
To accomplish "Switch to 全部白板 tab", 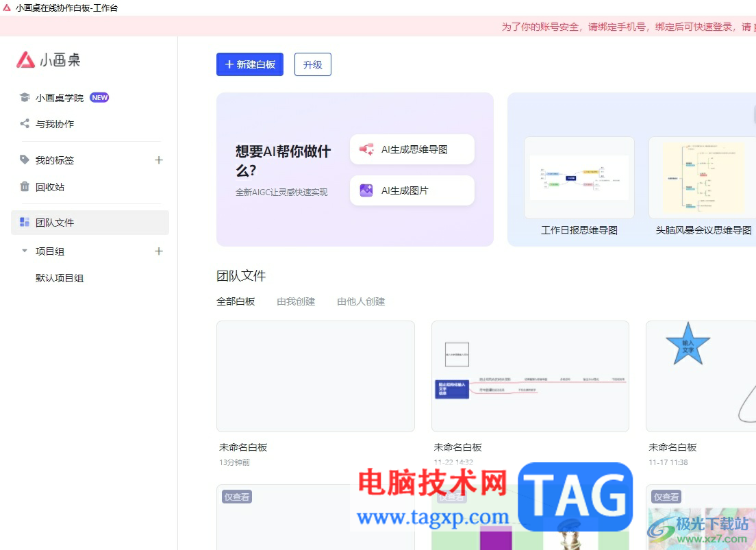I will click(x=236, y=301).
